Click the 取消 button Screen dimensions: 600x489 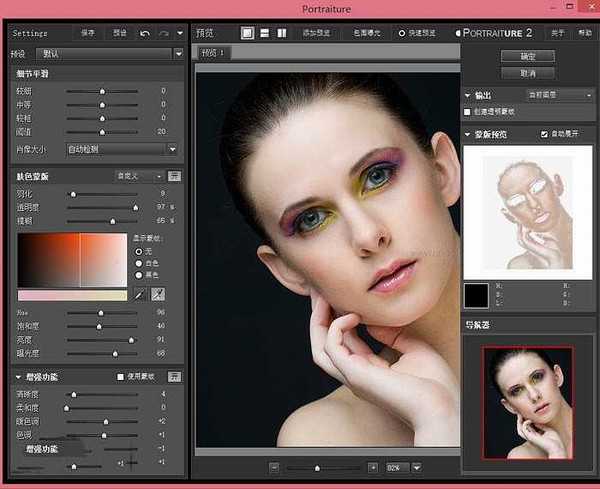pyautogui.click(x=529, y=73)
